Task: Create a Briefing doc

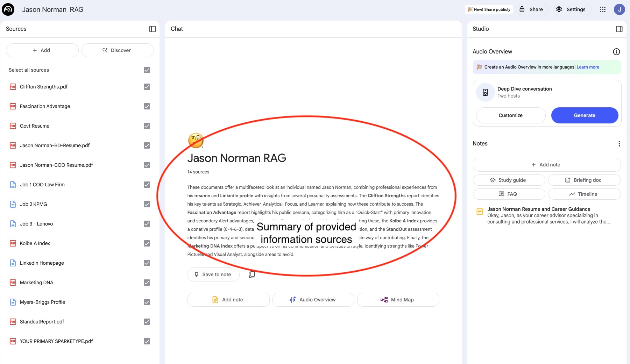Action: (584, 180)
